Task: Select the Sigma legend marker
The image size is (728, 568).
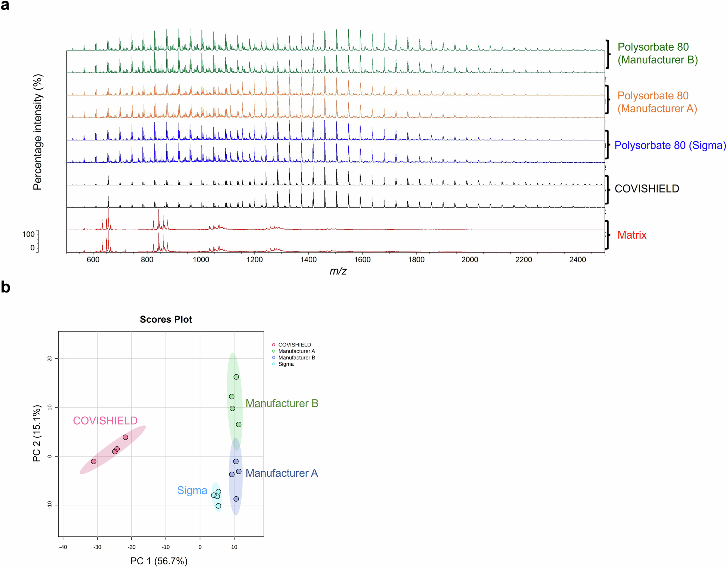Action: (x=273, y=364)
